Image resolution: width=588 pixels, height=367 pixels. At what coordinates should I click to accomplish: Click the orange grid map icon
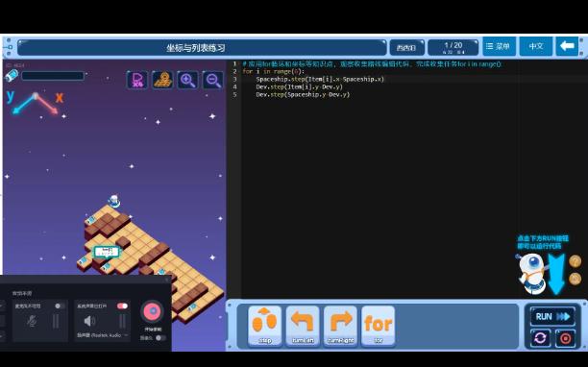[x=162, y=80]
